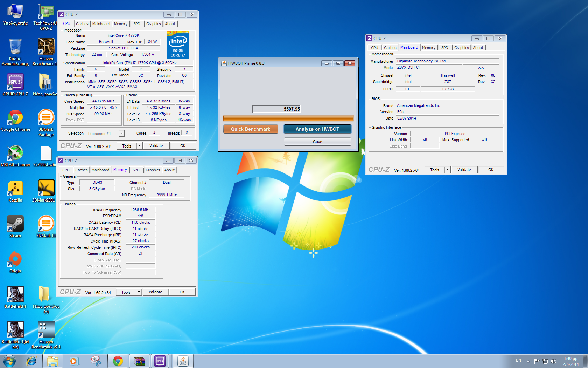The height and width of the screenshot is (368, 588).
Task: Open the network icon in system tray
Action: click(x=545, y=361)
